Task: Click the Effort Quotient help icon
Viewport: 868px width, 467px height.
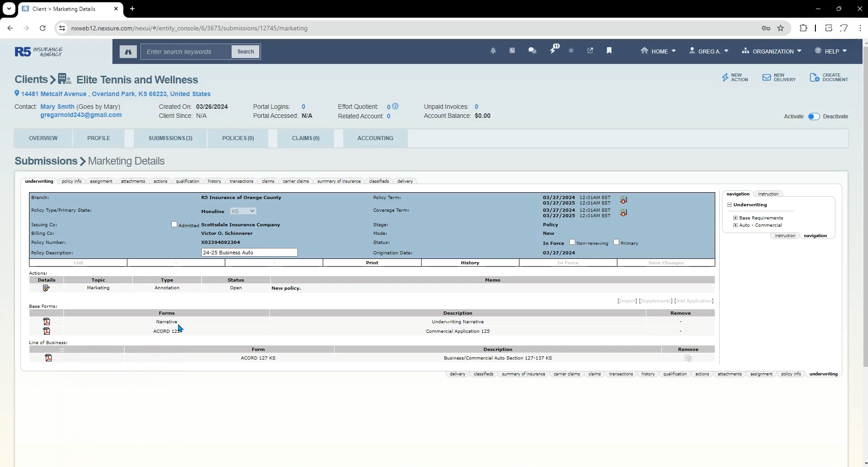Action: (x=395, y=107)
